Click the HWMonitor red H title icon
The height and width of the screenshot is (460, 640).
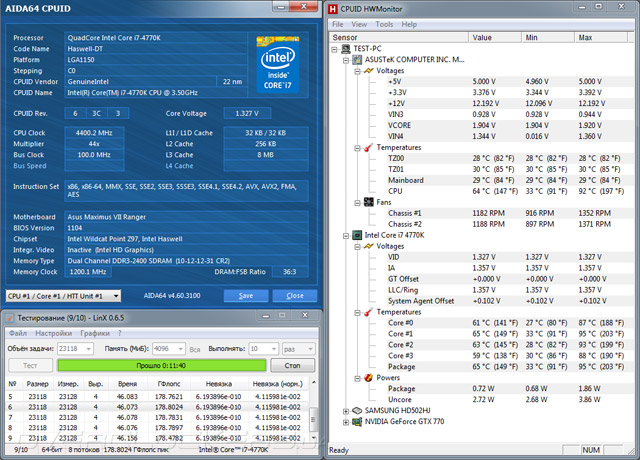[334, 9]
